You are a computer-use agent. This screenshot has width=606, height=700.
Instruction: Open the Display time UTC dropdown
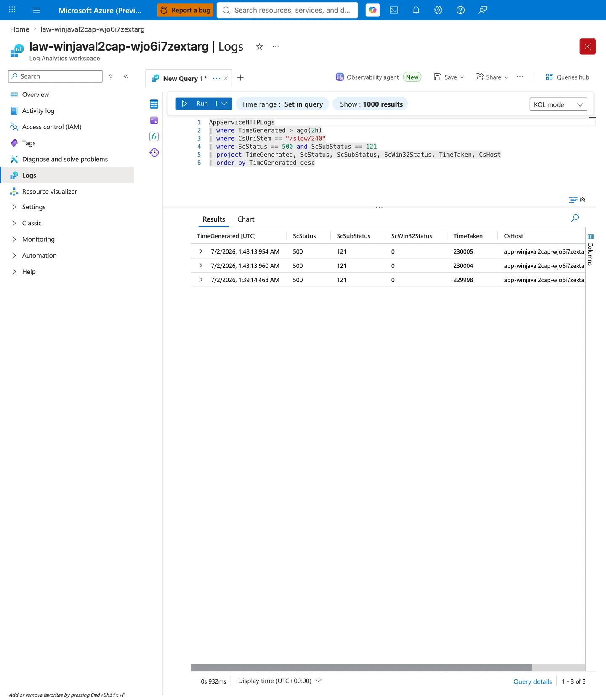point(279,681)
